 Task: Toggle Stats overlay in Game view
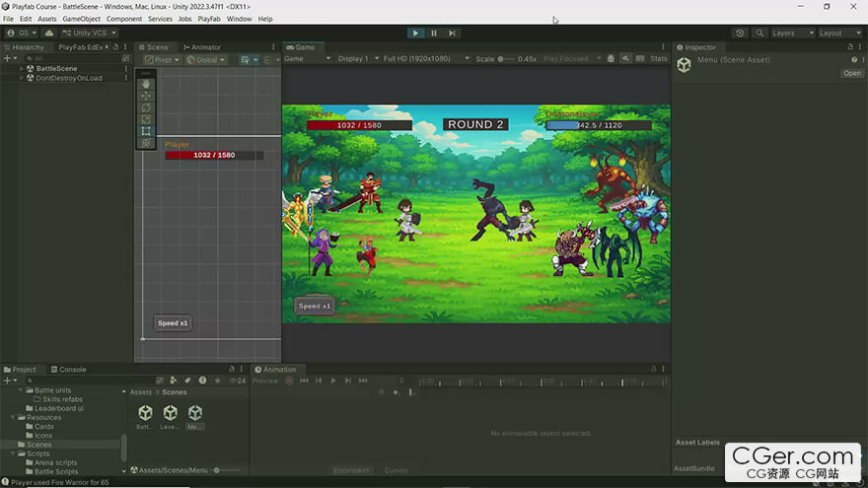pos(659,58)
